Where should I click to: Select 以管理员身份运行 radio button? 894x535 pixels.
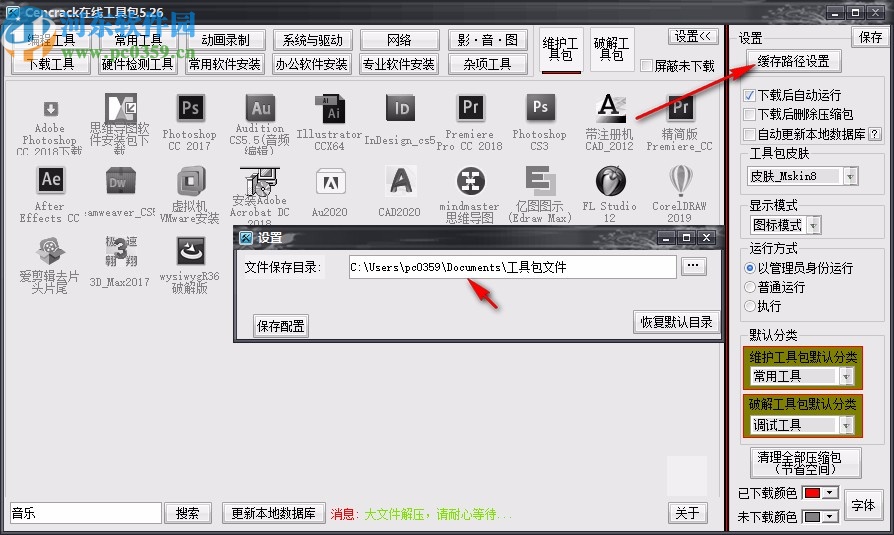[x=750, y=268]
